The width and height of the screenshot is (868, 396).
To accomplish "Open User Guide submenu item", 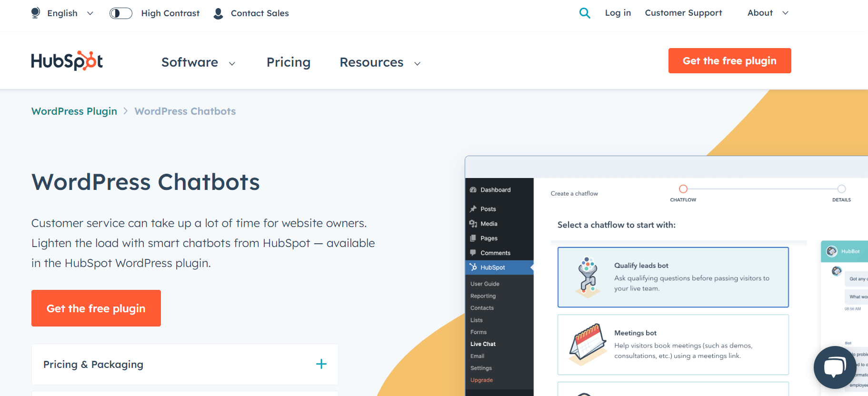I will click(x=485, y=284).
